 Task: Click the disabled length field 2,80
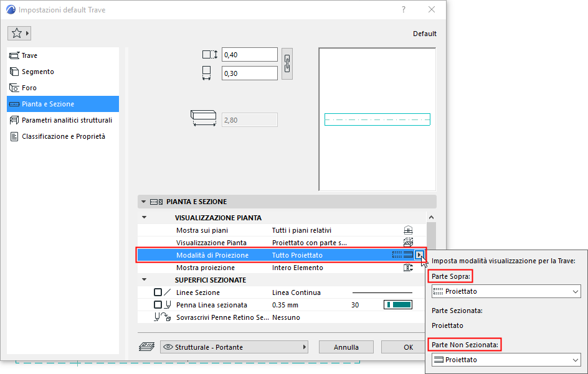[x=249, y=120]
